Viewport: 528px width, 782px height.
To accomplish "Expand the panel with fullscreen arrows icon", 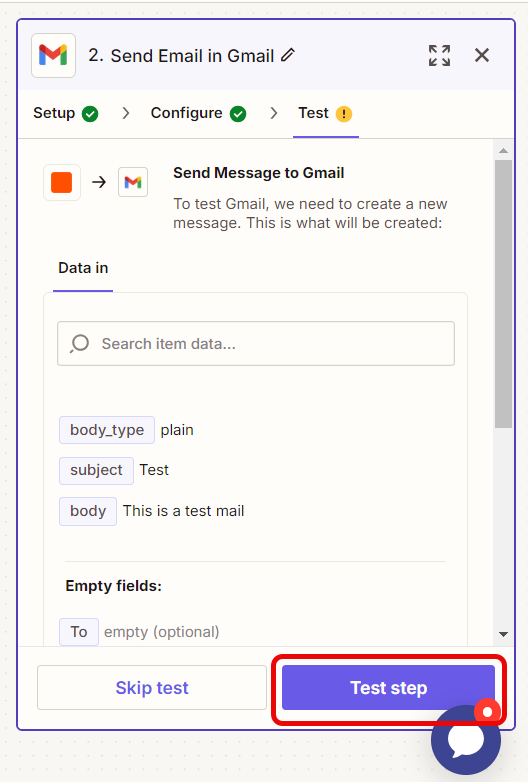I will coord(439,55).
